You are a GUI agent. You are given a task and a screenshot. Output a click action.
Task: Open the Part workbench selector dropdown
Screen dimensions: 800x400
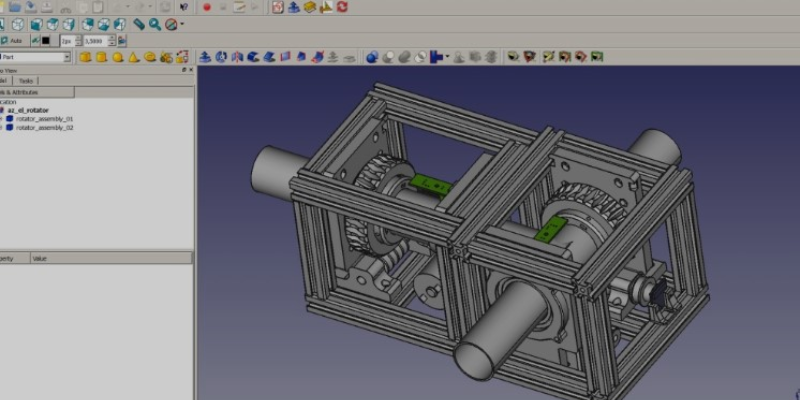pos(67,57)
